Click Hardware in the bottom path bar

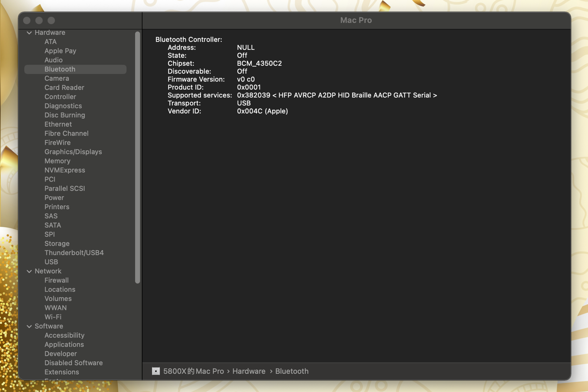point(249,371)
